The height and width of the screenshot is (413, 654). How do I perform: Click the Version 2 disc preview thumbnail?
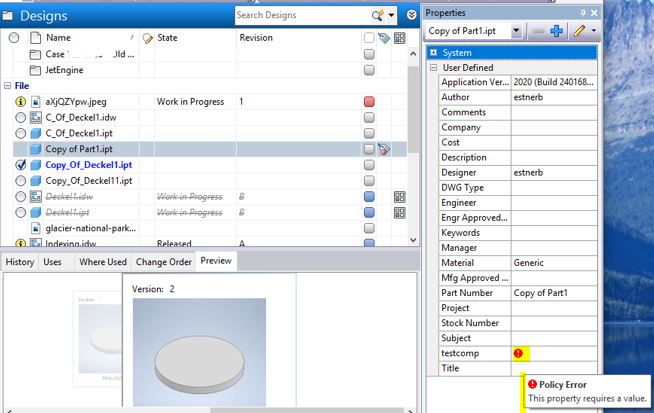(199, 352)
